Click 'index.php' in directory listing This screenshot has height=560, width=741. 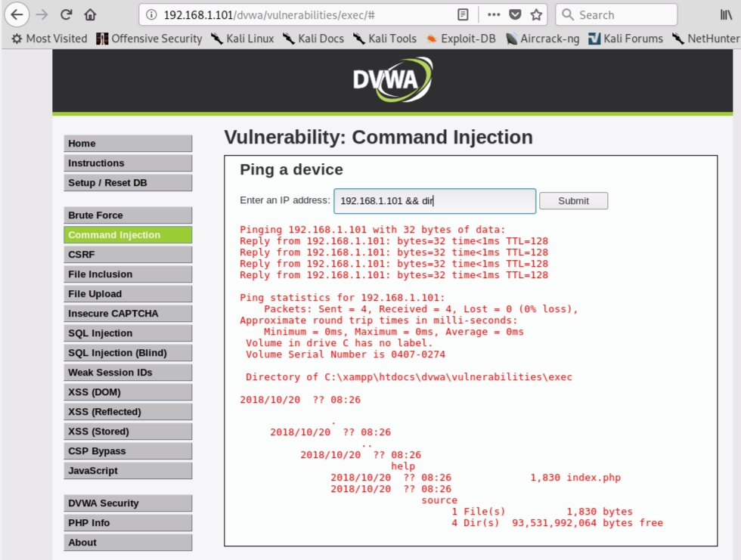coord(594,478)
